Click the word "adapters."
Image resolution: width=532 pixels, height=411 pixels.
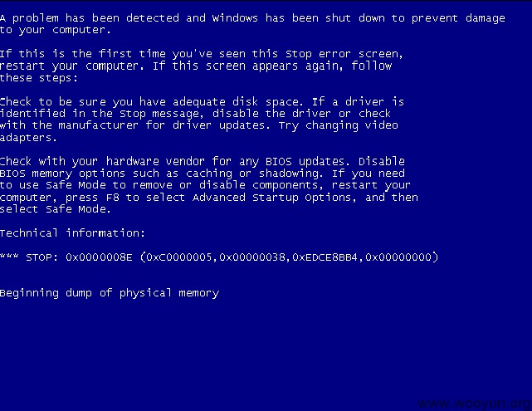click(x=28, y=138)
